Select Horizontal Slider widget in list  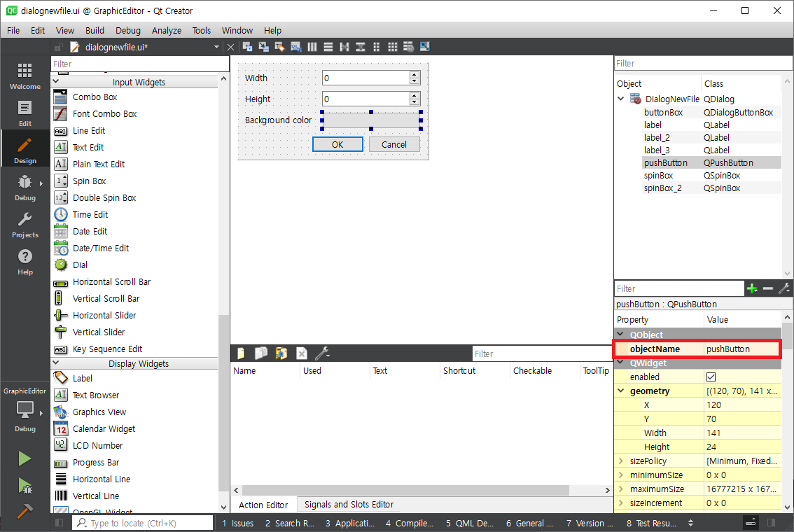pos(104,316)
